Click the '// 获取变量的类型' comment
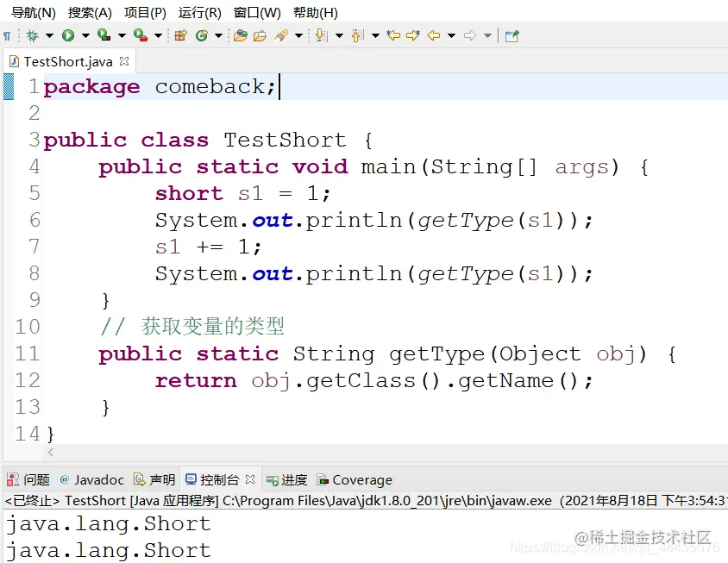This screenshot has height=563, width=728. pyautogui.click(x=191, y=326)
